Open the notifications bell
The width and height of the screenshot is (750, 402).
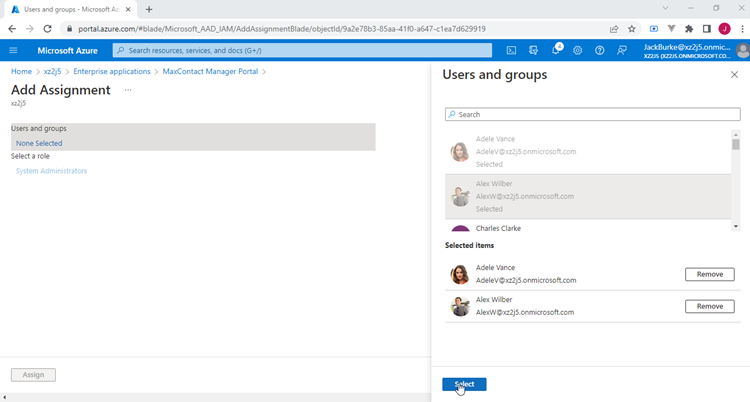point(556,50)
